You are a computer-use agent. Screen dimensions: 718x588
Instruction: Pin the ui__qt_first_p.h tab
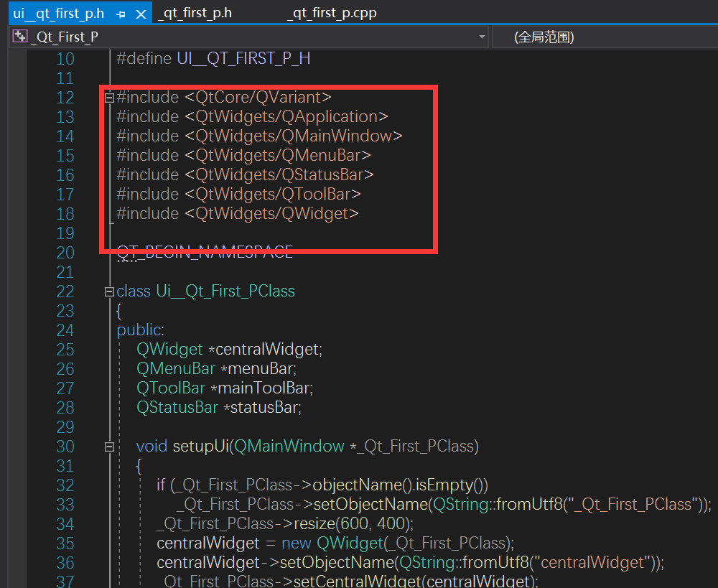click(119, 12)
